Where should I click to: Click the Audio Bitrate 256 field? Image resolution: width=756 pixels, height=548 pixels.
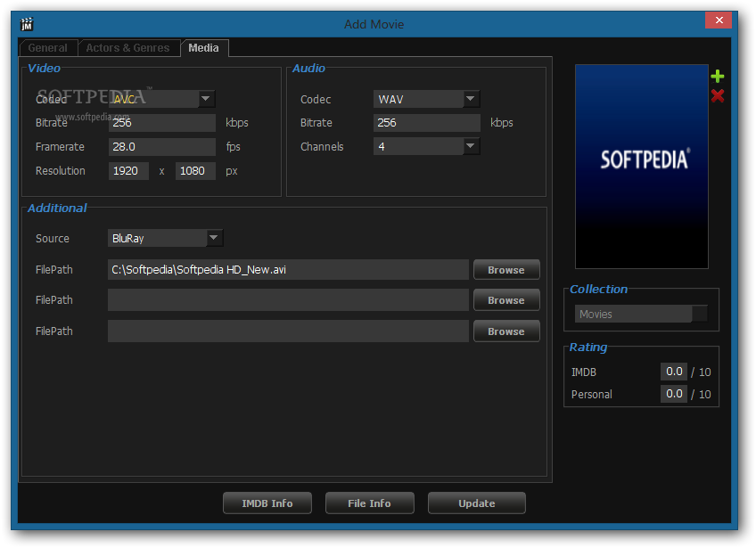(x=427, y=122)
